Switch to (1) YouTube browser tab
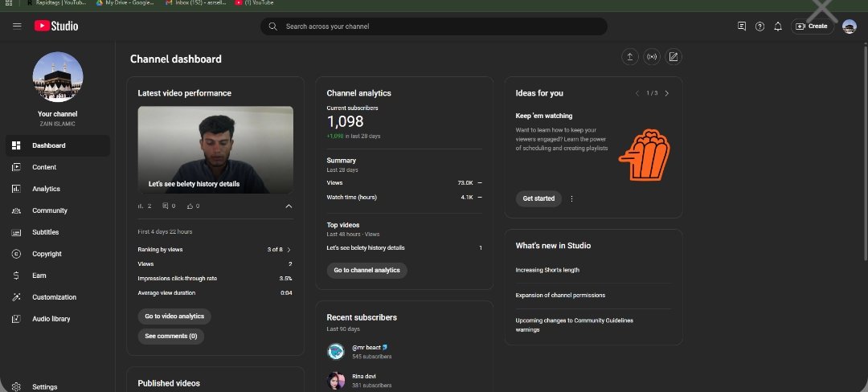The height and width of the screenshot is (392, 868). (255, 2)
